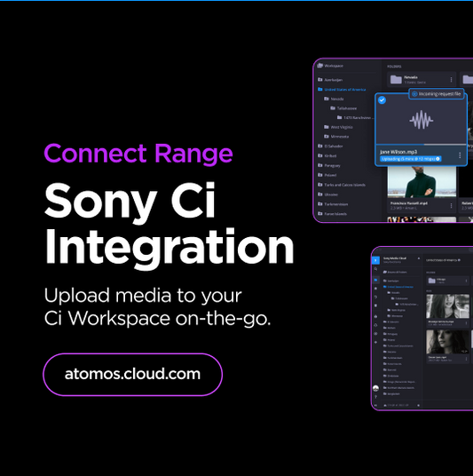Image resolution: width=473 pixels, height=476 pixels.
Task: Toggle the blue checkmark on Jane Wilson.mp3
Action: tap(382, 99)
